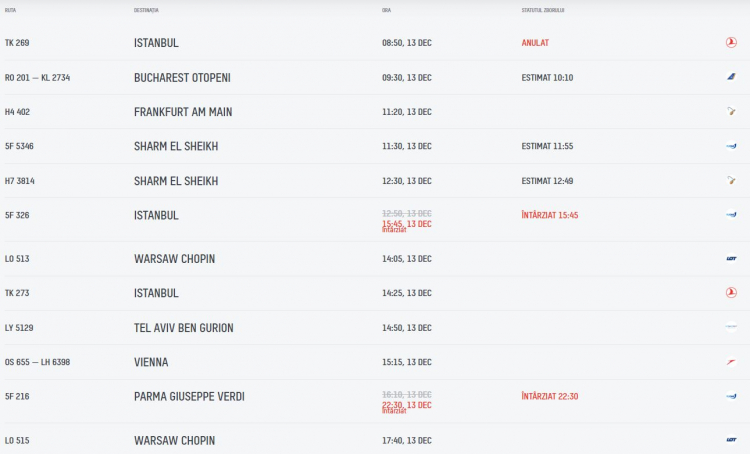Click airline logo for Frankfurt flight H4 402
Viewport: 750px width, 454px height.
click(x=731, y=112)
